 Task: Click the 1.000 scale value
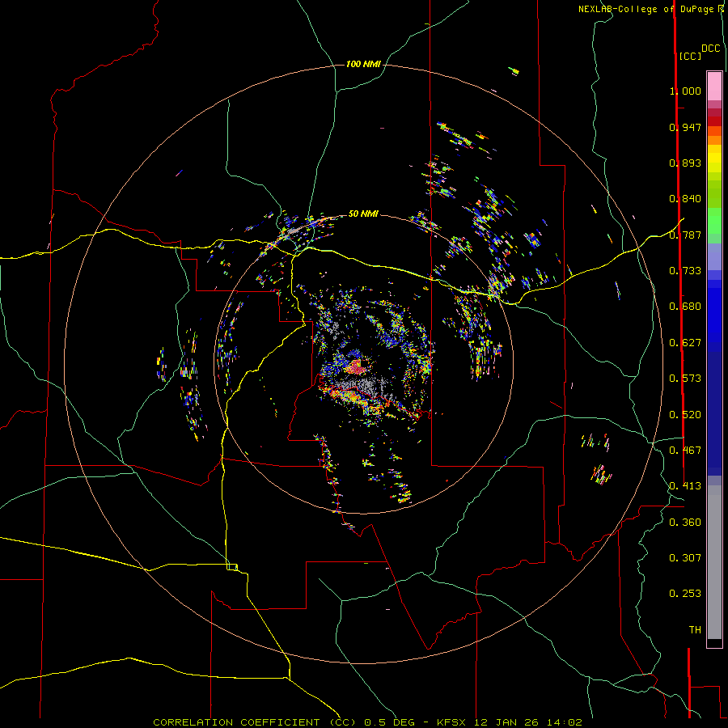pos(685,91)
